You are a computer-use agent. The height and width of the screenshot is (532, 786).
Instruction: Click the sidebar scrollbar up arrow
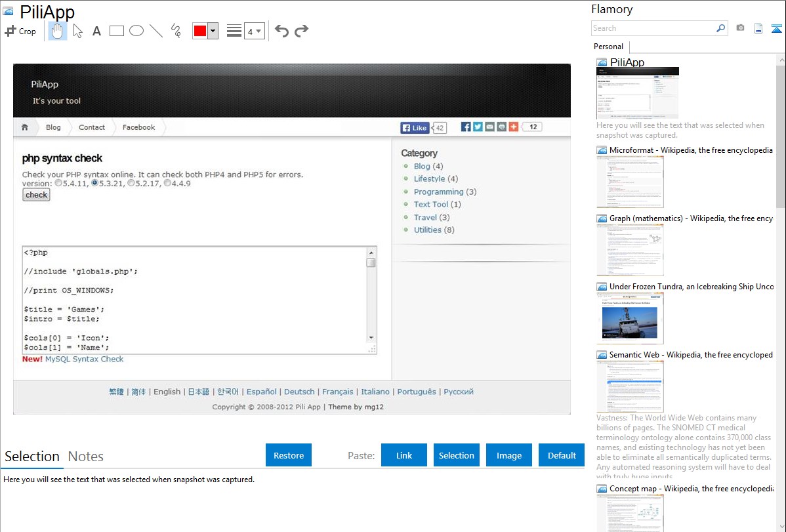point(781,60)
